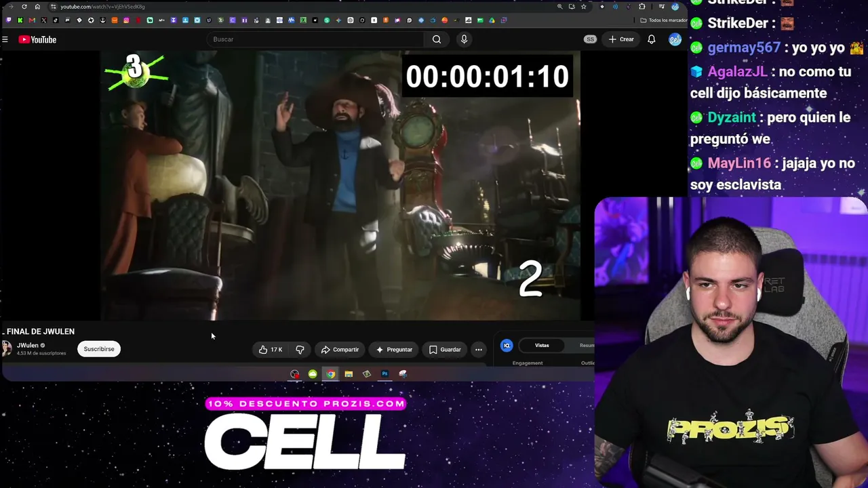Open the notifications bell

pyautogui.click(x=651, y=39)
